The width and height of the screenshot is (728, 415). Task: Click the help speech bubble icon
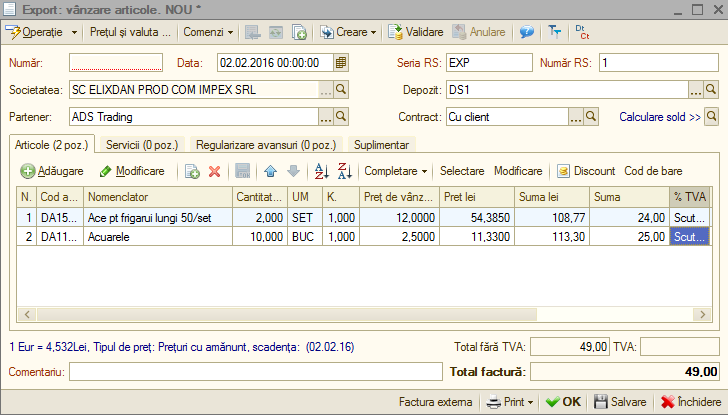click(526, 32)
